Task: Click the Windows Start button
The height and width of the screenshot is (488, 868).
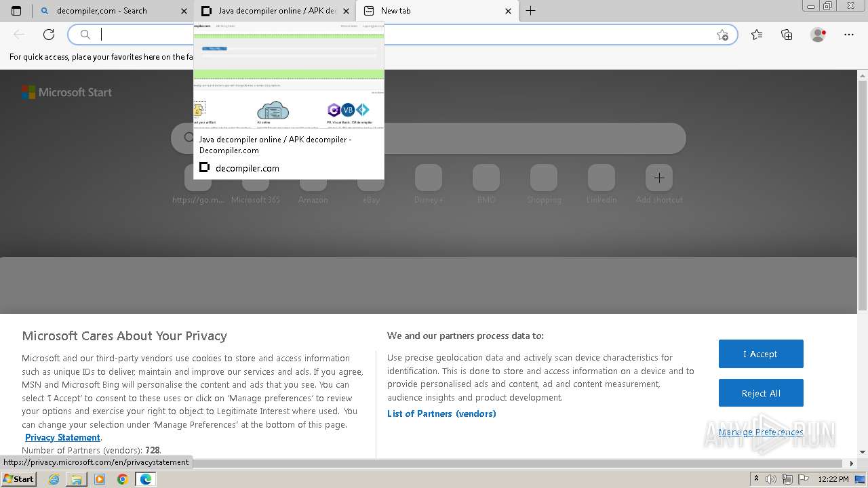Action: [x=19, y=479]
